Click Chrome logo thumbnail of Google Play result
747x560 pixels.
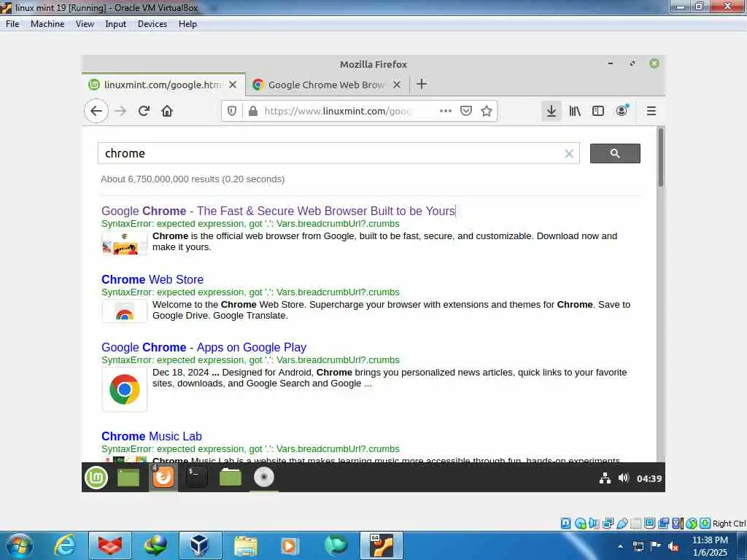point(124,389)
